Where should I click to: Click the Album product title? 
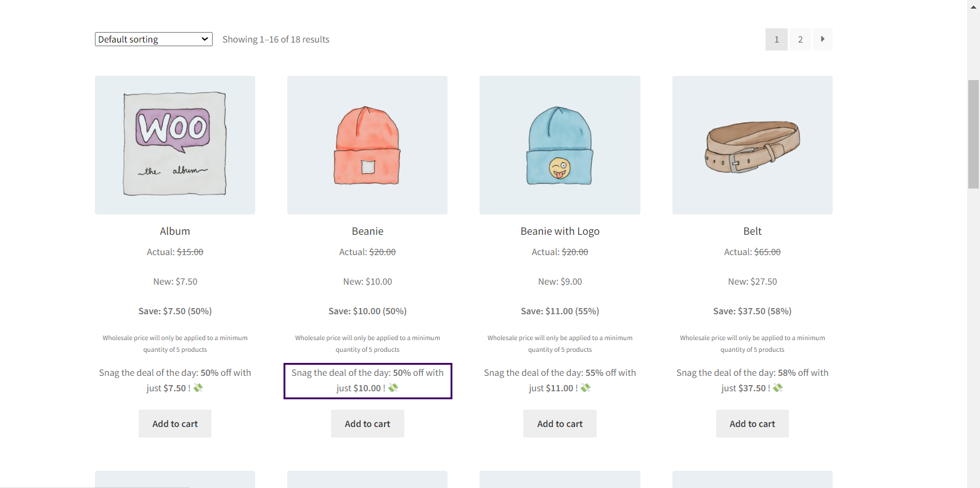(175, 231)
